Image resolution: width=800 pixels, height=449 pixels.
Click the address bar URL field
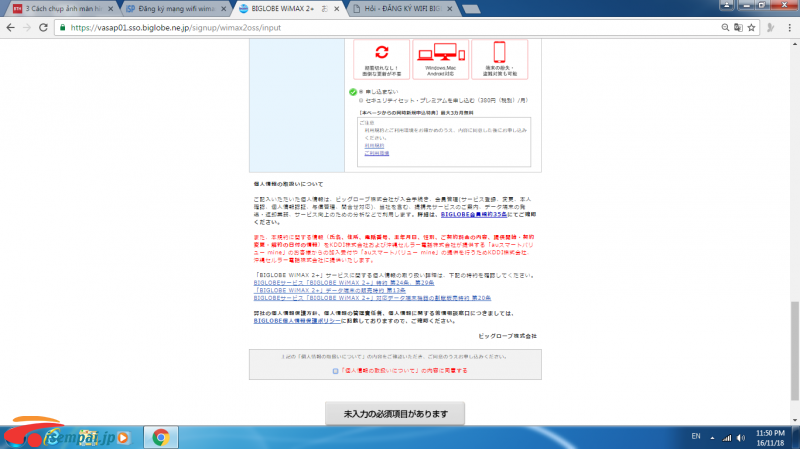pyautogui.click(x=388, y=28)
